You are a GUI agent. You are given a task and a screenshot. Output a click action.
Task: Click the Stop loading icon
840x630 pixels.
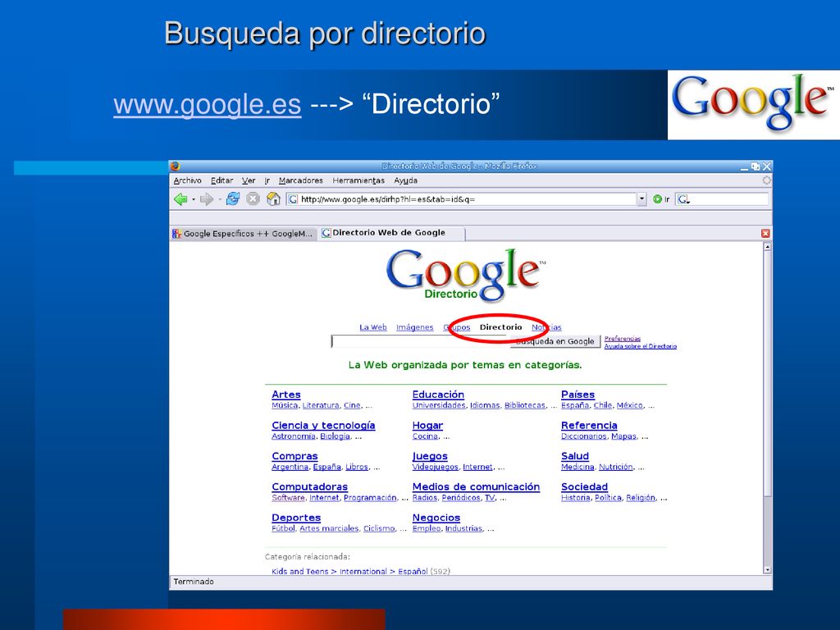point(253,199)
